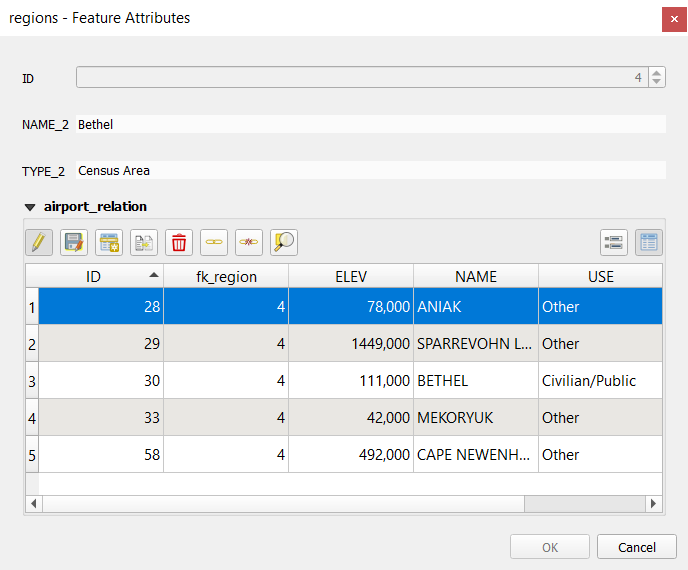Switch to table view
The width and height of the screenshot is (688, 570).
click(x=648, y=242)
